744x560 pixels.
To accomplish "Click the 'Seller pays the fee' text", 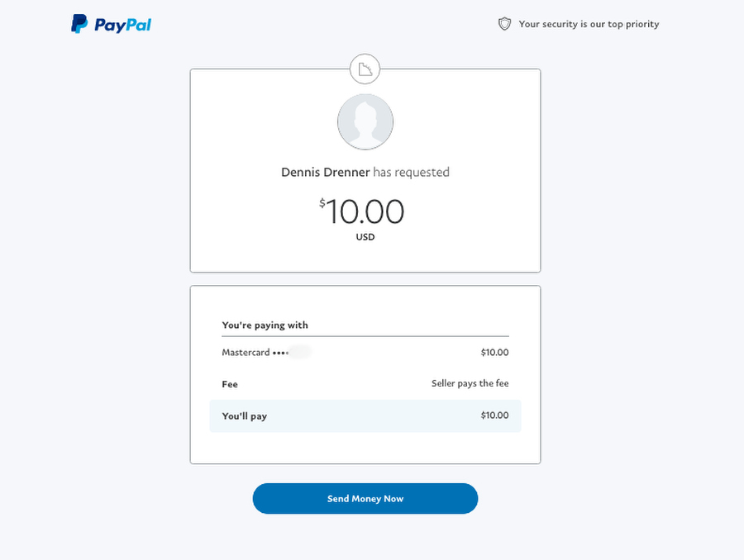I will tap(470, 383).
